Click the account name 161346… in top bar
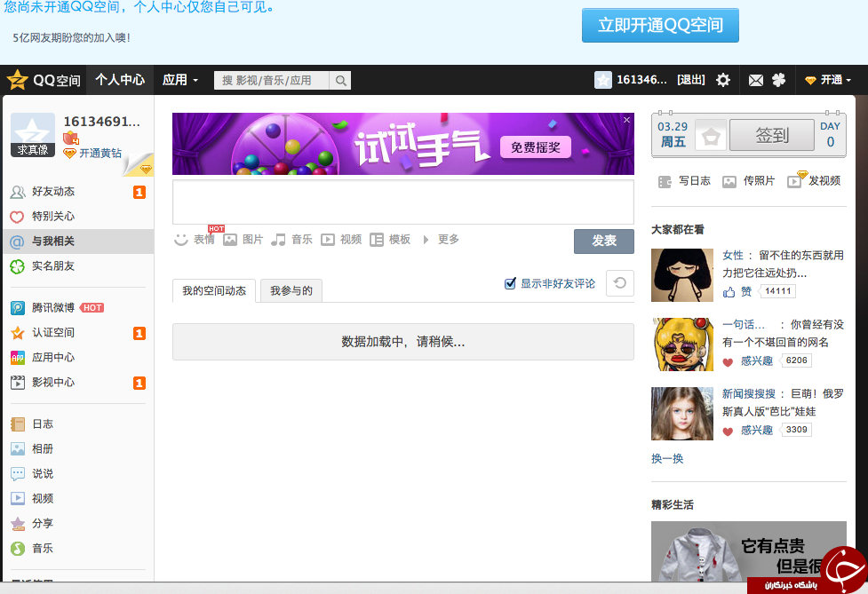 pyautogui.click(x=642, y=80)
